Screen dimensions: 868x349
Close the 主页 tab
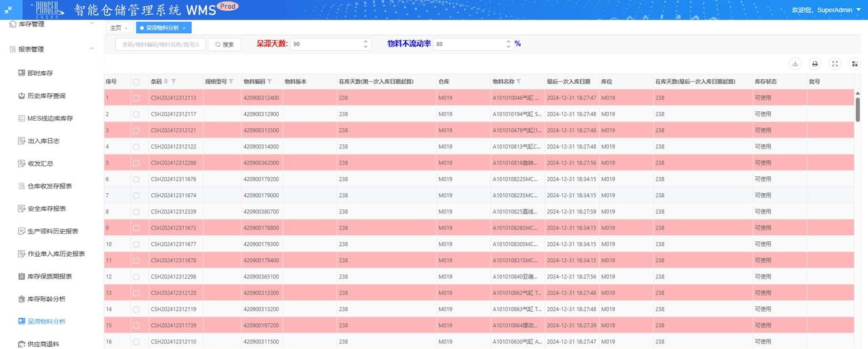pos(125,28)
